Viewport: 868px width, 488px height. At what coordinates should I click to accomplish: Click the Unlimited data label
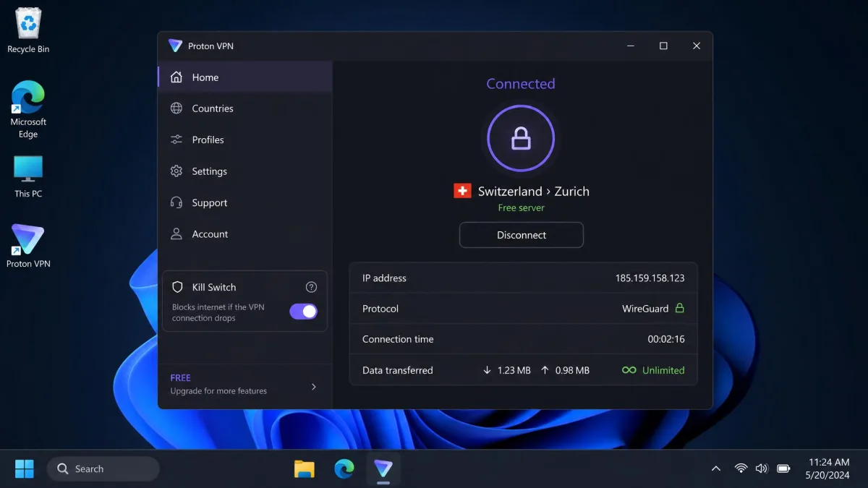coord(663,370)
